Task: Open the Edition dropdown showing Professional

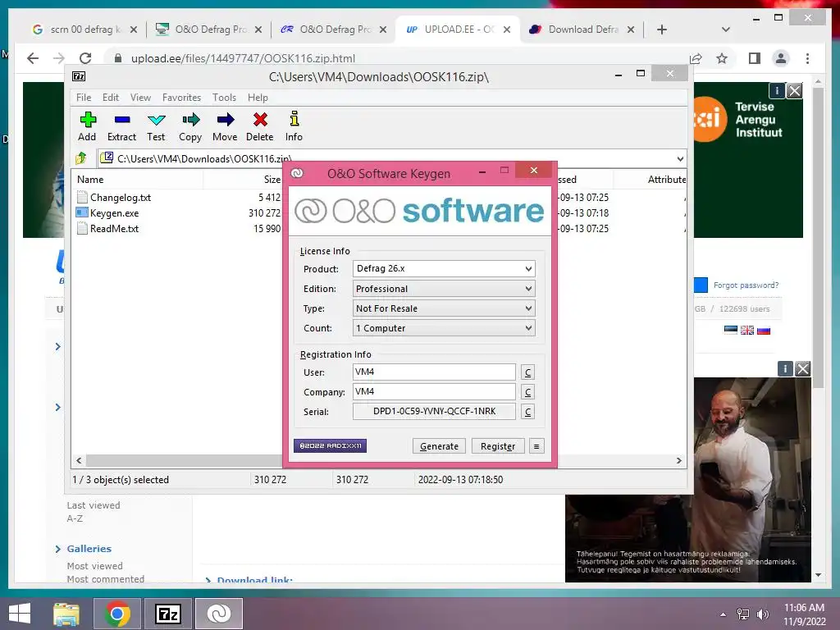Action: click(x=444, y=289)
